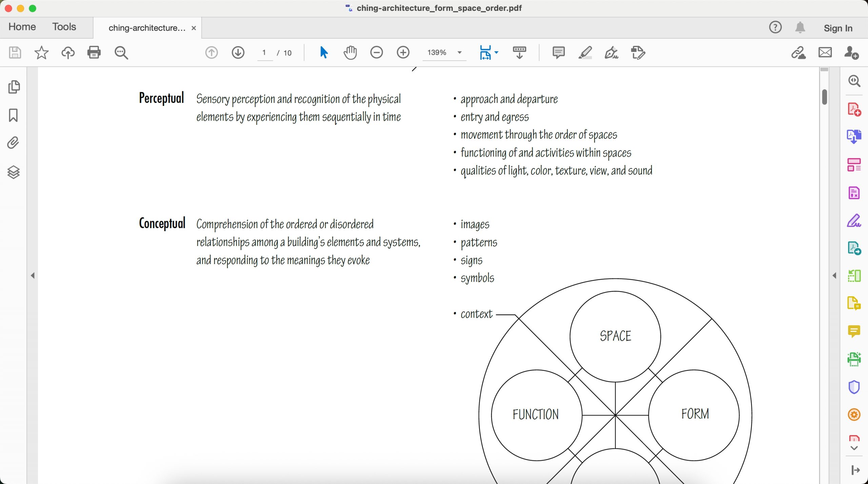This screenshot has width=868, height=484.
Task: Expand the left navigation pane arrow
Action: pos(33,275)
